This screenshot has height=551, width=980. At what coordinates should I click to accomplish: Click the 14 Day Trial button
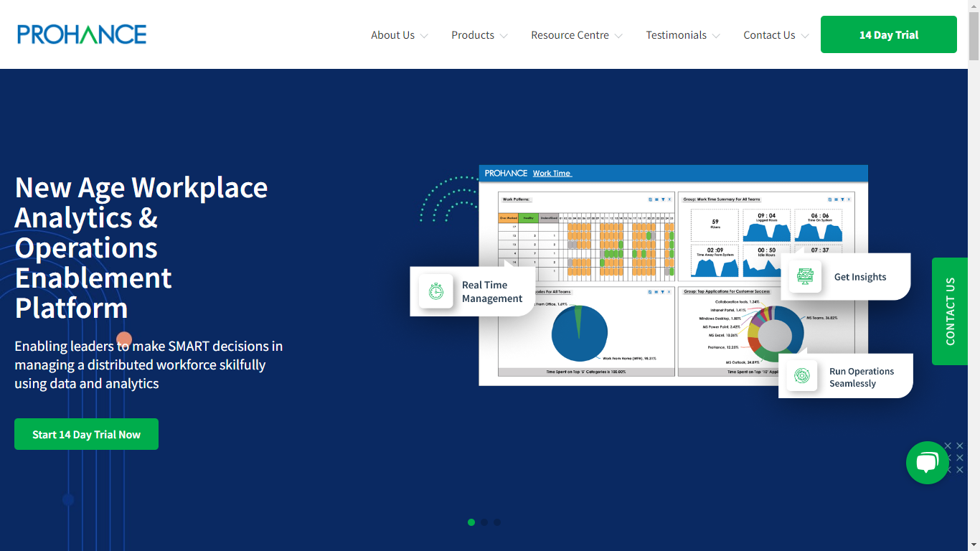pyautogui.click(x=889, y=34)
